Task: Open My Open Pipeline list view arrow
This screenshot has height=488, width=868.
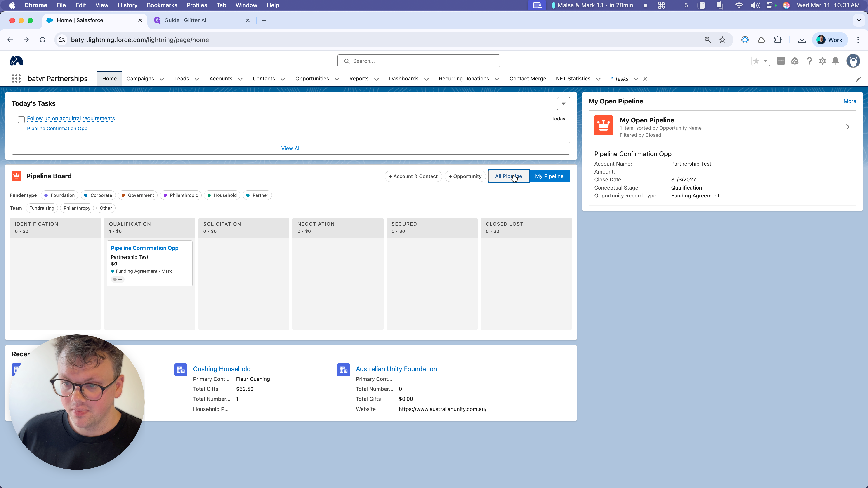Action: click(848, 127)
